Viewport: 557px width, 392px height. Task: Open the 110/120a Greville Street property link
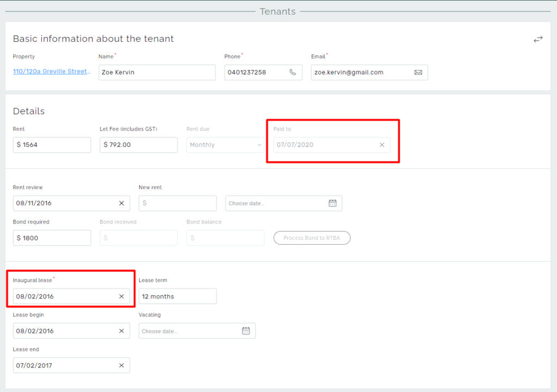[52, 72]
